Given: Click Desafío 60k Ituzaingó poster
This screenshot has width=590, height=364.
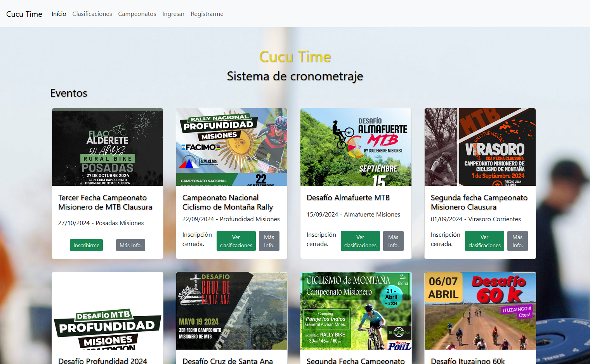Looking at the screenshot, I should coord(480,311).
